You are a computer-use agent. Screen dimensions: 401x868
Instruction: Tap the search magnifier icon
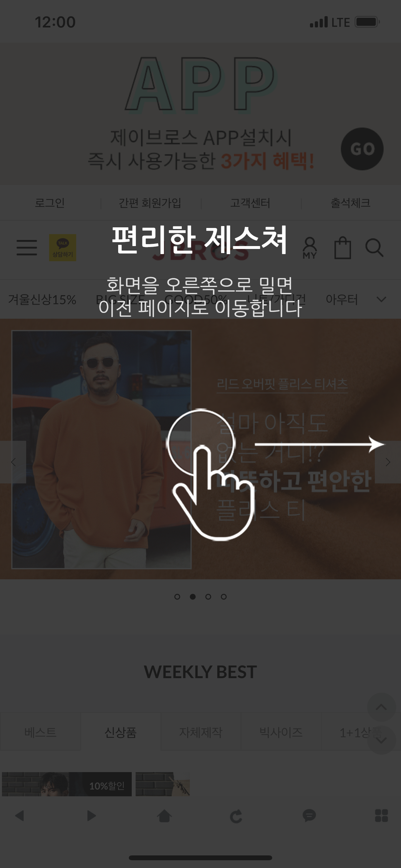click(x=375, y=248)
